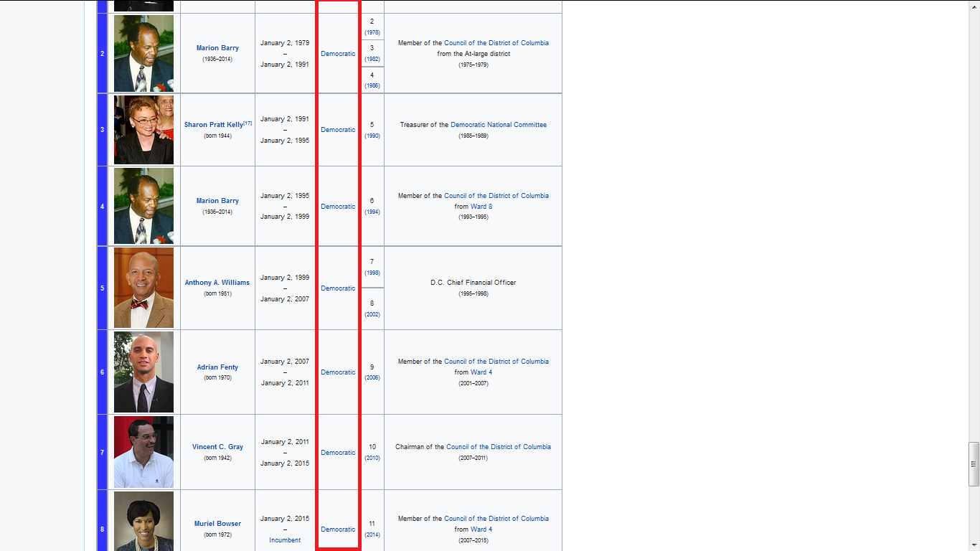Select the "(born 1970)" text

217,378
